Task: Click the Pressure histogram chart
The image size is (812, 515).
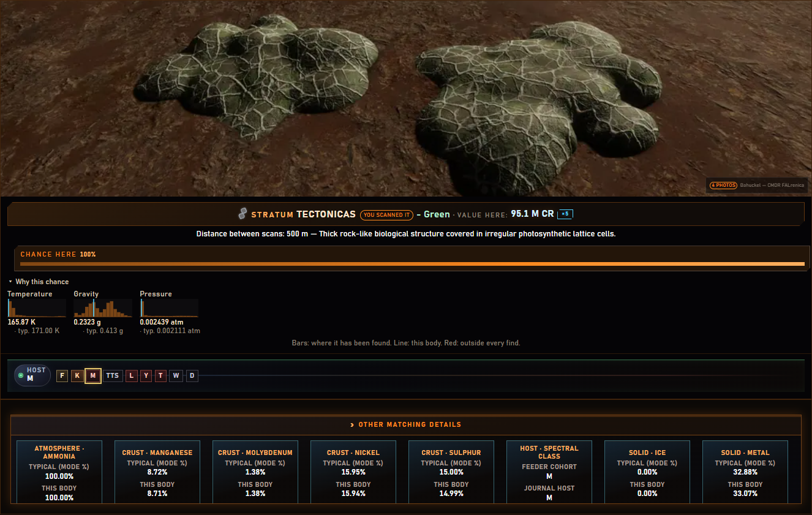Action: tap(169, 308)
